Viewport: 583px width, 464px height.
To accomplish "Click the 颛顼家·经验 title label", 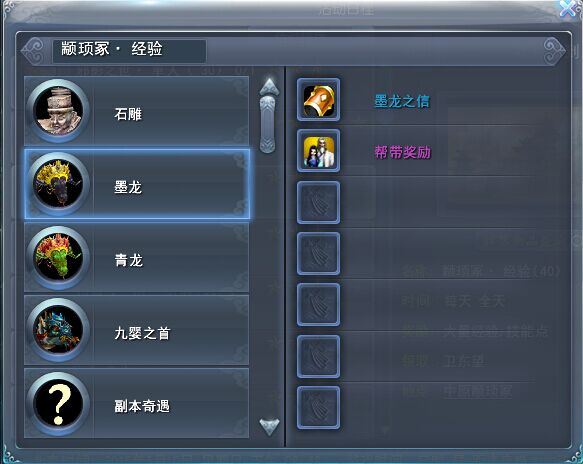I will (x=112, y=49).
